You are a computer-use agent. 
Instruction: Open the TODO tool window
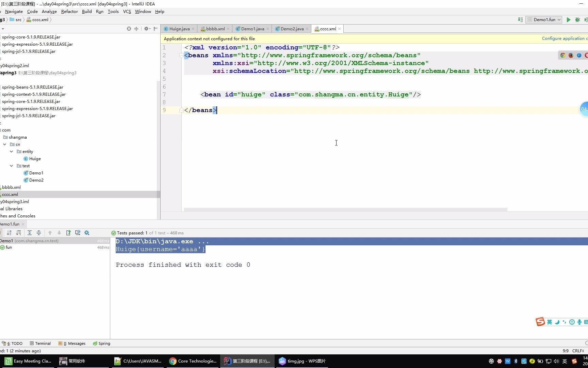[12, 343]
